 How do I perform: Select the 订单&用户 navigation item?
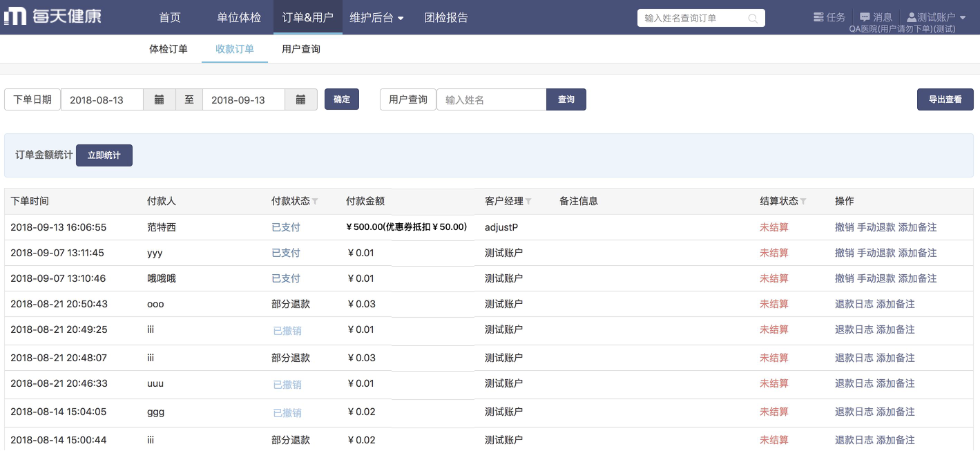(308, 17)
